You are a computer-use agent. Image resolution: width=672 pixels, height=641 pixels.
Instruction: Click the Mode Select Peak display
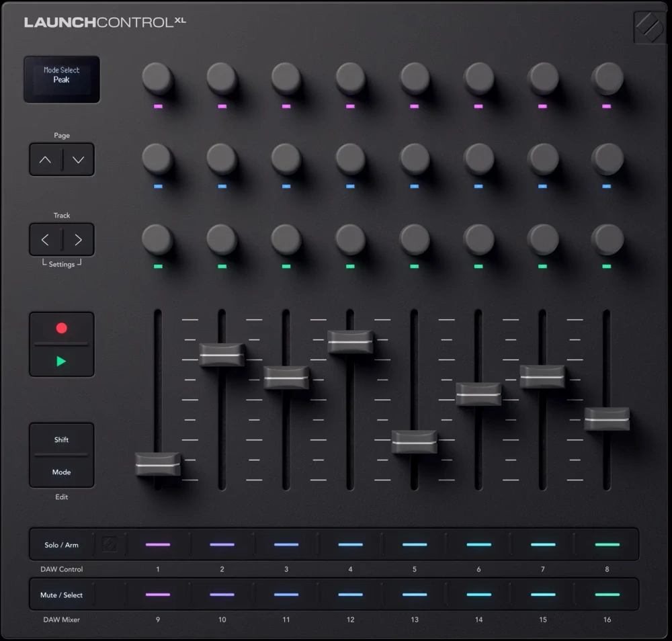pyautogui.click(x=62, y=79)
